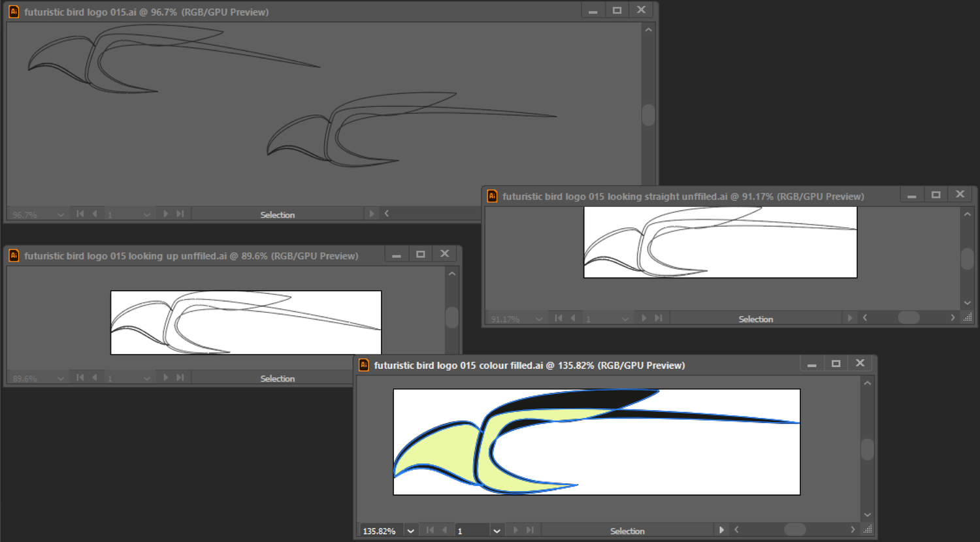This screenshot has width=980, height=542.
Task: Go to next artboard in colour filled window
Action: (x=515, y=530)
